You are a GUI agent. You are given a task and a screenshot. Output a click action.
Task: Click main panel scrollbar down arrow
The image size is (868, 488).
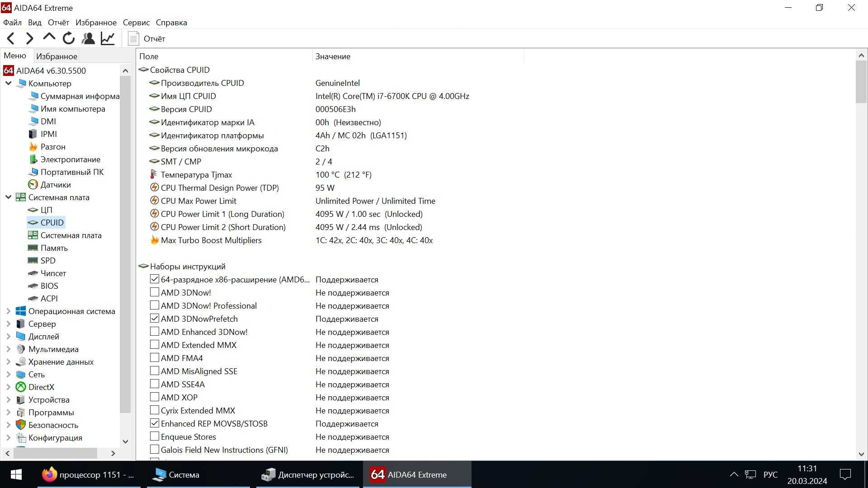861,455
